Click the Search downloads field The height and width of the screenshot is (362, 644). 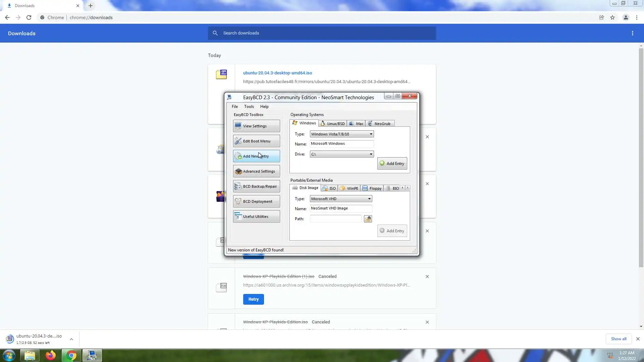tap(322, 33)
